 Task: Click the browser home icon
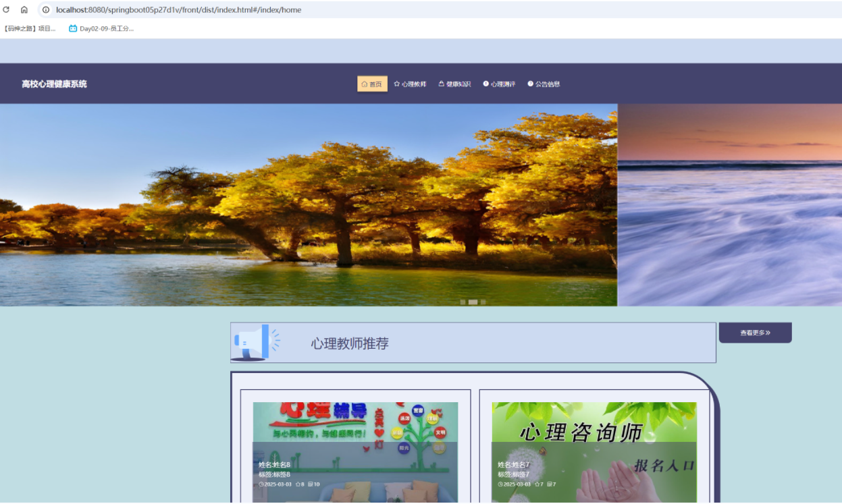click(24, 9)
